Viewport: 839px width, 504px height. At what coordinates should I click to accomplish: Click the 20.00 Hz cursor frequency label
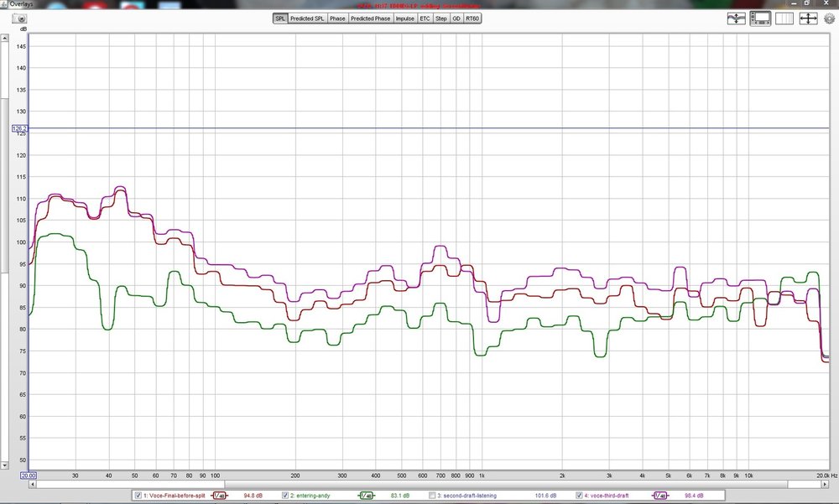29,475
